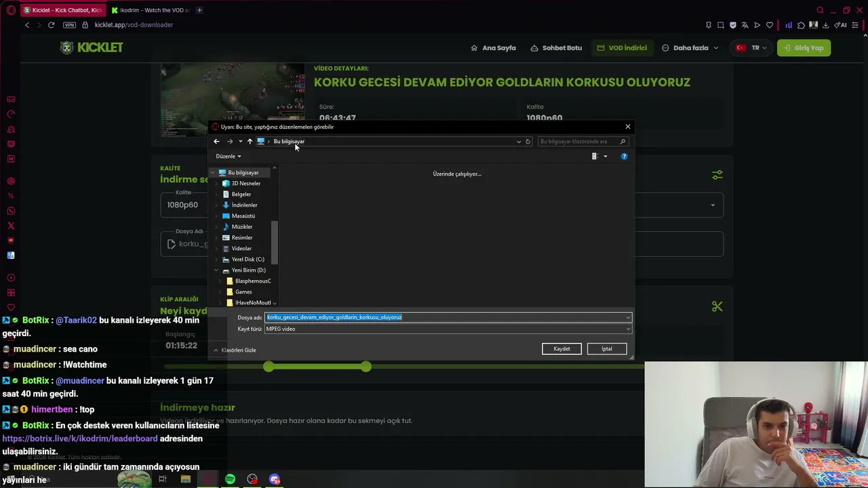Open the Düzenle menu dropdown
Screen dimensions: 868x488
pos(229,157)
